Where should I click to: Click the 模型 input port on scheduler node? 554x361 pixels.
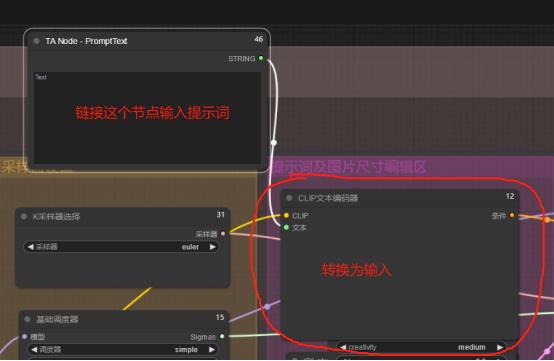coord(24,337)
